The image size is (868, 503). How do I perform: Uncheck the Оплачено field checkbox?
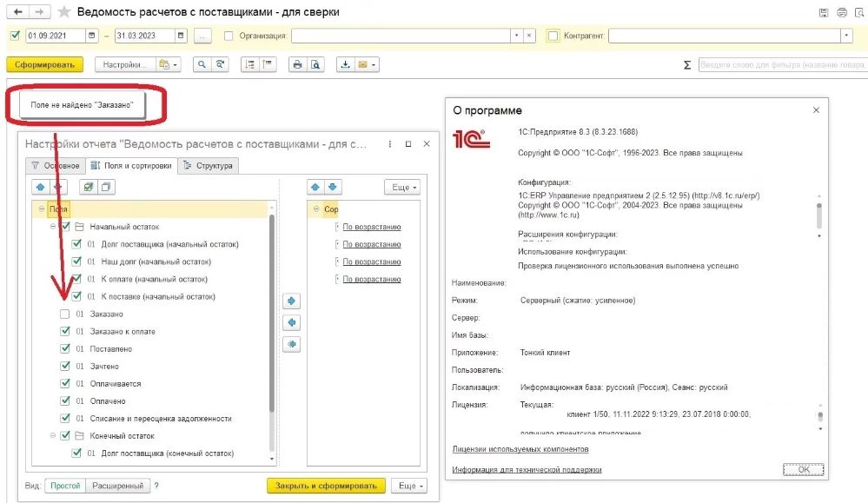coord(65,401)
